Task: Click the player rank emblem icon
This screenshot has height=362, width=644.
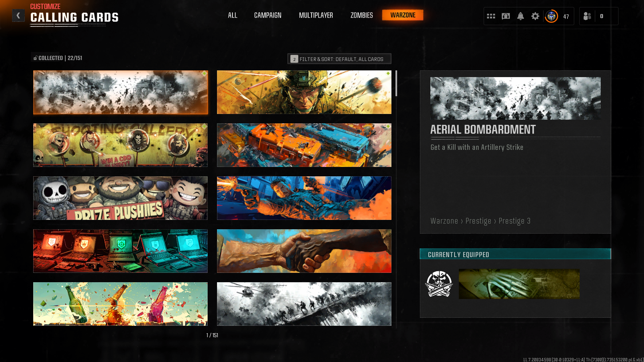Action: 551,16
